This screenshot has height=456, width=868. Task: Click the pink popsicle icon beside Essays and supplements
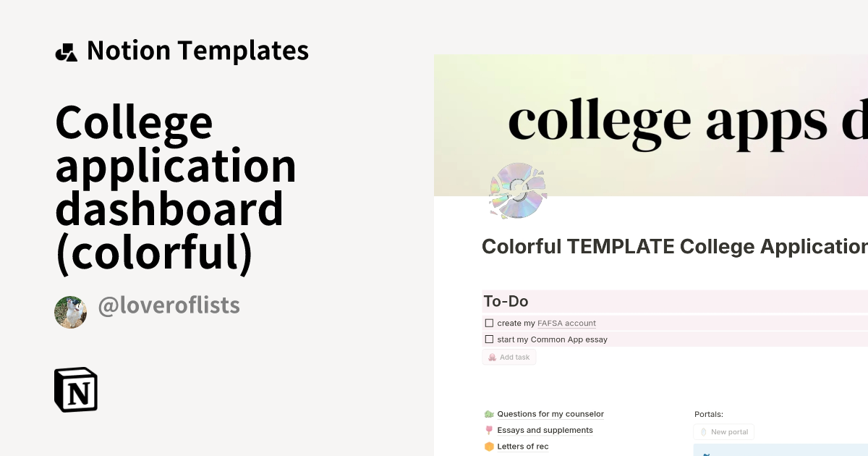(489, 431)
